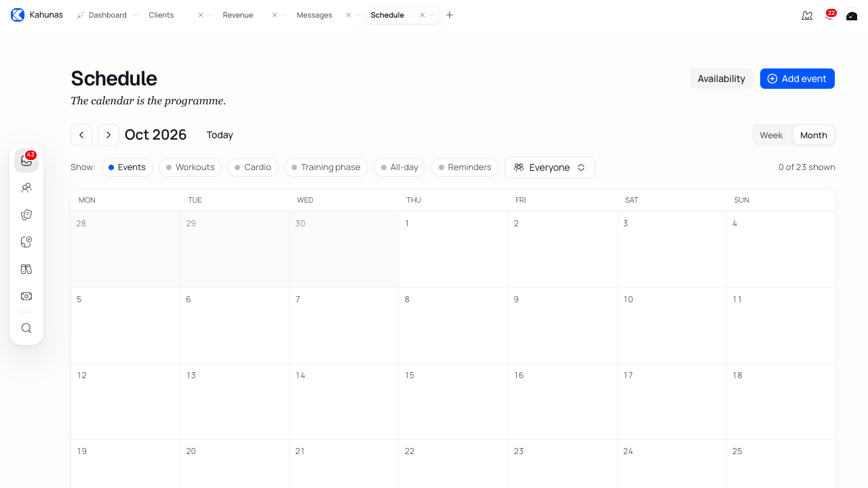Switch to the Dashboard tab
868x488 pixels.
[107, 15]
